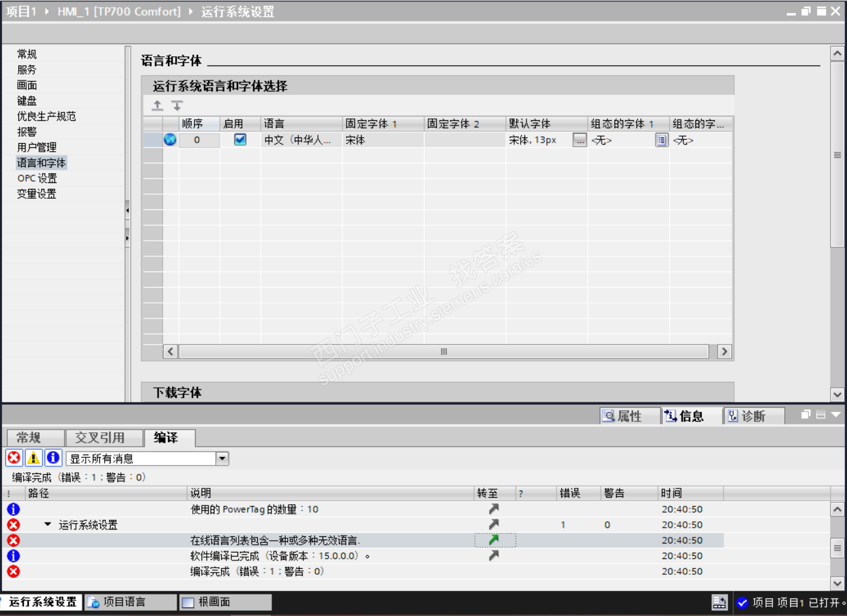Uncheck the 启用 checkbox for 中文

click(240, 139)
